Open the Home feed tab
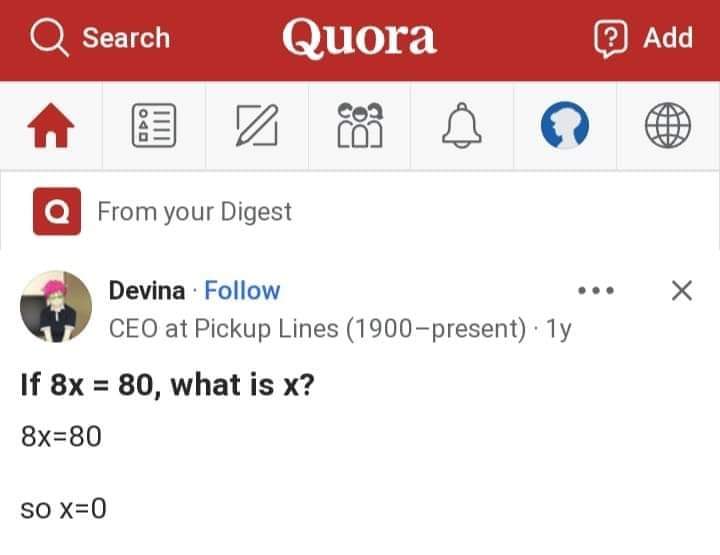The height and width of the screenshot is (555, 720). [51, 127]
